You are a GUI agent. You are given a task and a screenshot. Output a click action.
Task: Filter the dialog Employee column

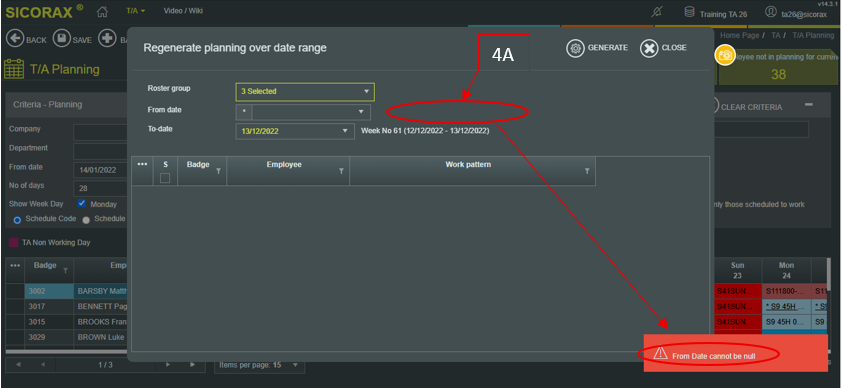341,171
